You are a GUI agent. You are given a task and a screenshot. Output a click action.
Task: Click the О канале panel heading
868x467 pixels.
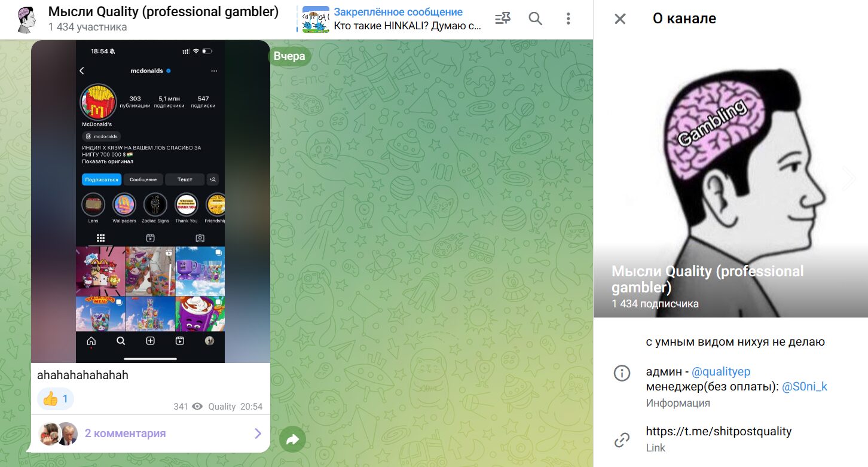[x=684, y=19]
